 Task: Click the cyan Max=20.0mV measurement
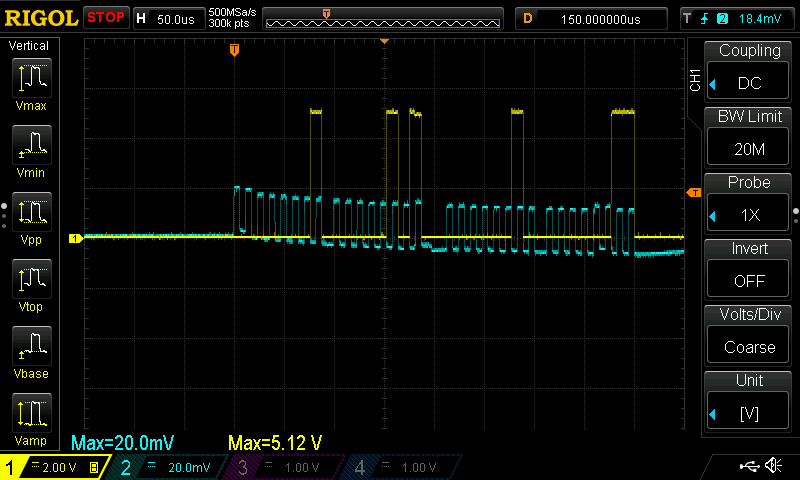(x=122, y=443)
